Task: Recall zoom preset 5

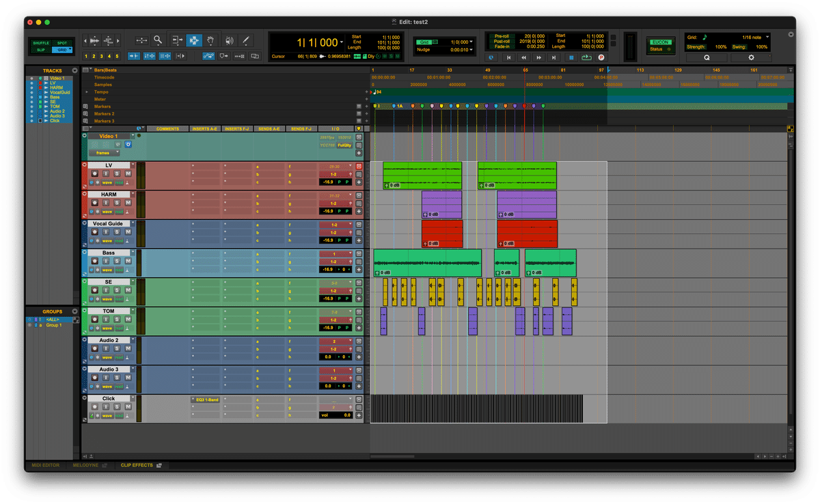Action: tap(117, 56)
